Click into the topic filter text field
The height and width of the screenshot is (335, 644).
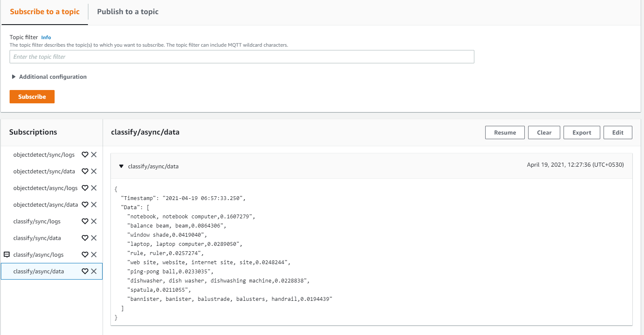pos(242,57)
